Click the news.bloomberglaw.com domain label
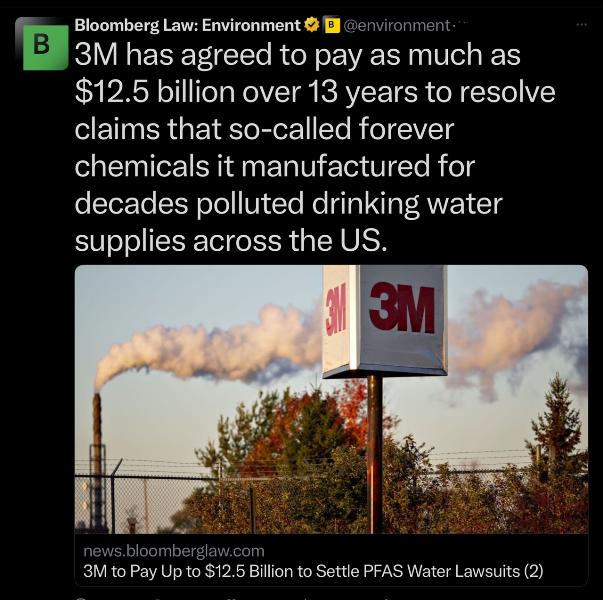The height and width of the screenshot is (600, 603). (x=174, y=551)
